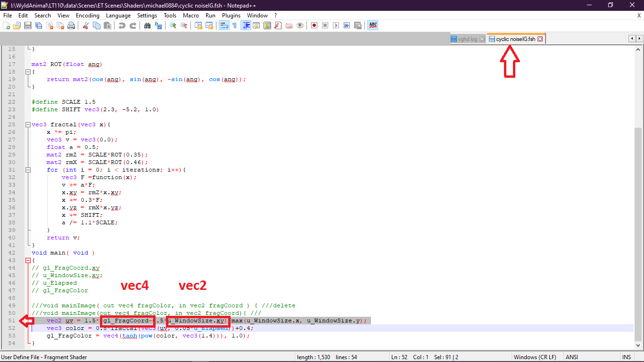Switch to the vghd.log tab
Viewport: 644px width, 362px height.
point(467,39)
